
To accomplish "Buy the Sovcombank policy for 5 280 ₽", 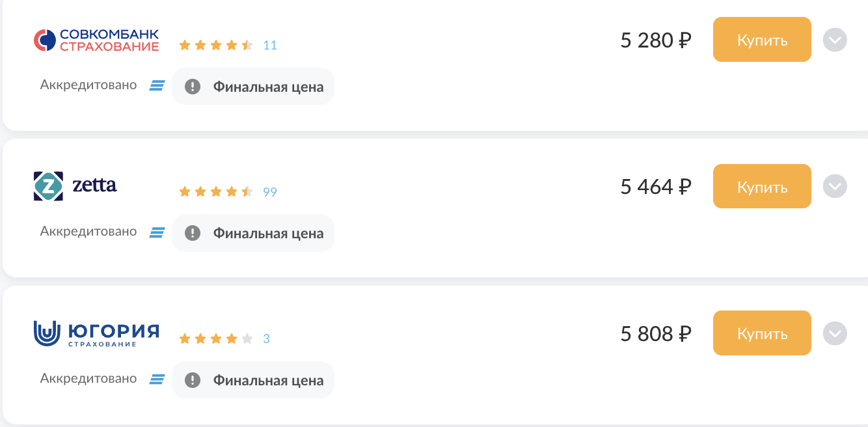I will click(x=762, y=40).
